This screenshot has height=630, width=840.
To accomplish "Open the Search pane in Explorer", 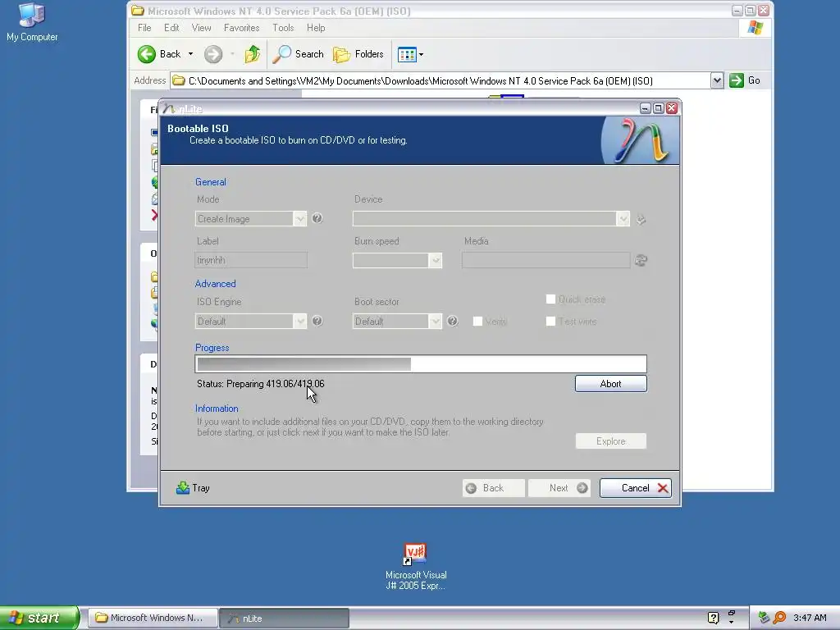I will [299, 54].
